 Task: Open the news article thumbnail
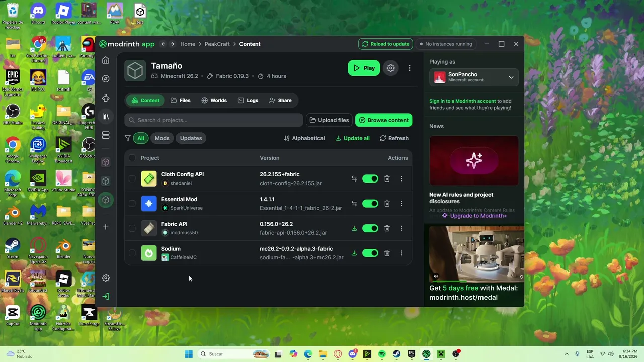(x=474, y=160)
